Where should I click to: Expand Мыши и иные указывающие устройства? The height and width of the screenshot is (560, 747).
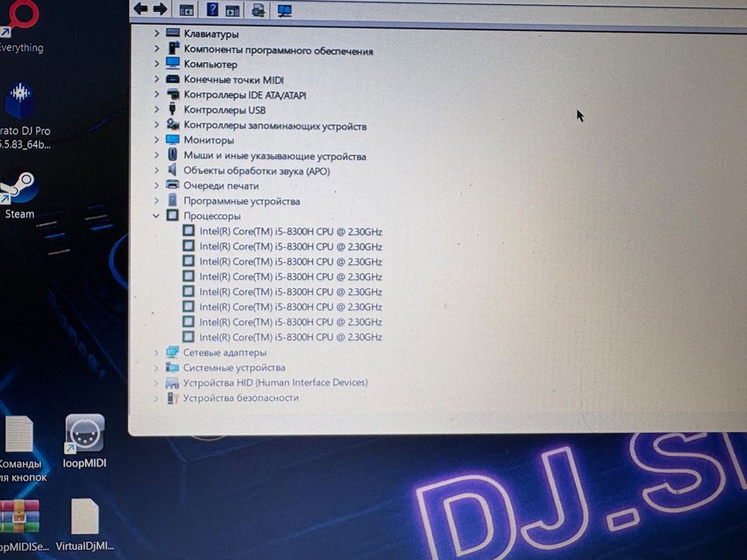156,155
